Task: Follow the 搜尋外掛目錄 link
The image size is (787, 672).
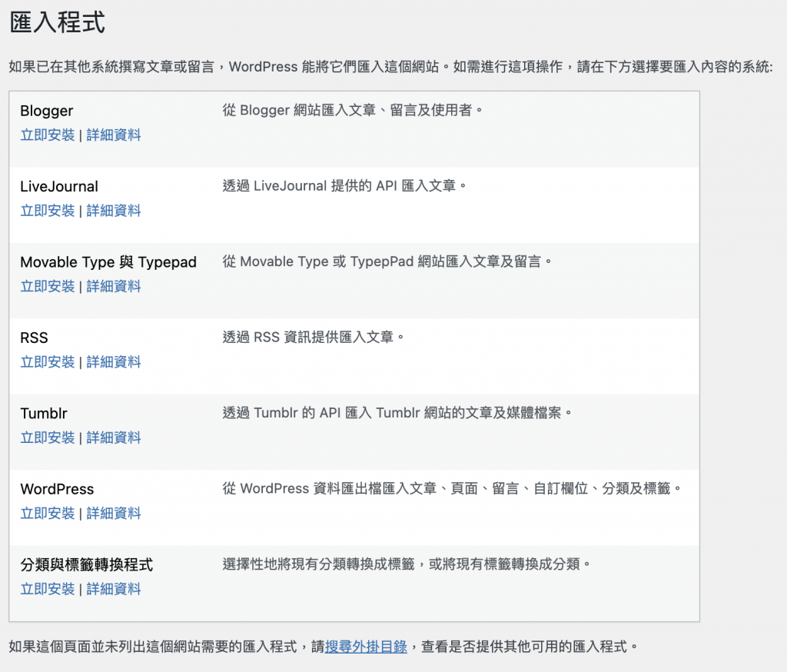Action: pyautogui.click(x=366, y=647)
